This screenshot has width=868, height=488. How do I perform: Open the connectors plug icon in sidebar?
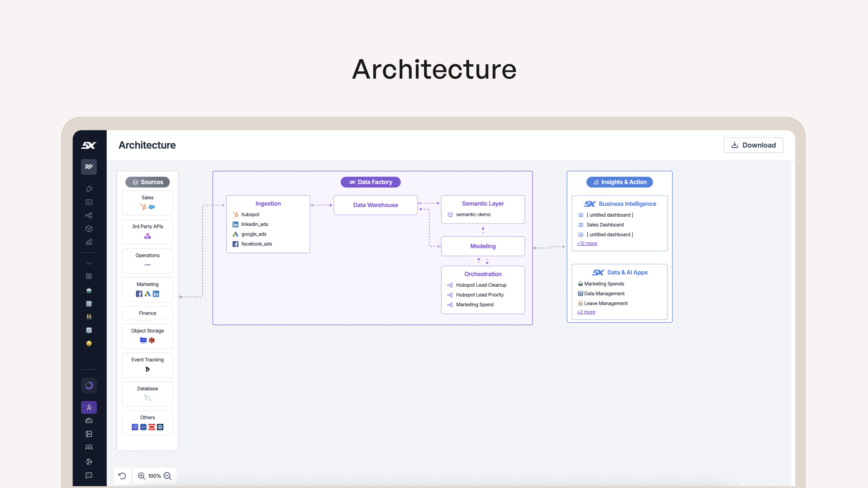89,189
